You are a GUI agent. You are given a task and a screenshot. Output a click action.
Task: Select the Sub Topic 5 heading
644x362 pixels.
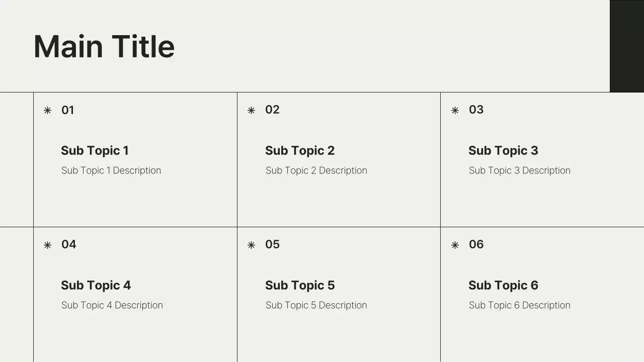pyautogui.click(x=299, y=285)
